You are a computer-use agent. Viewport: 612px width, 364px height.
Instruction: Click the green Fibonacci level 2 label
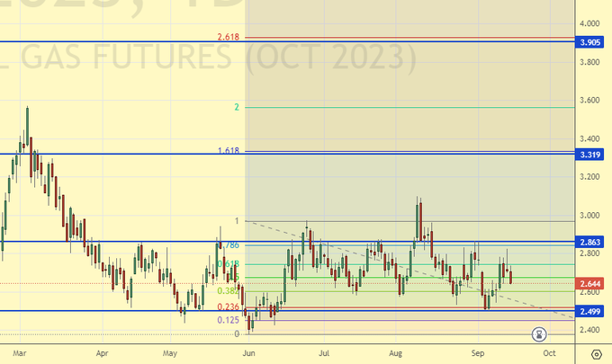pos(236,107)
